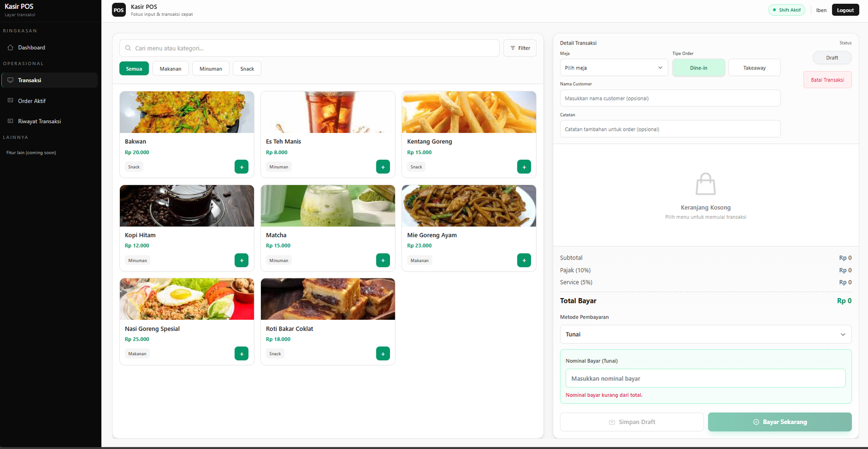Open the Pilih meja dropdown

(x=614, y=67)
